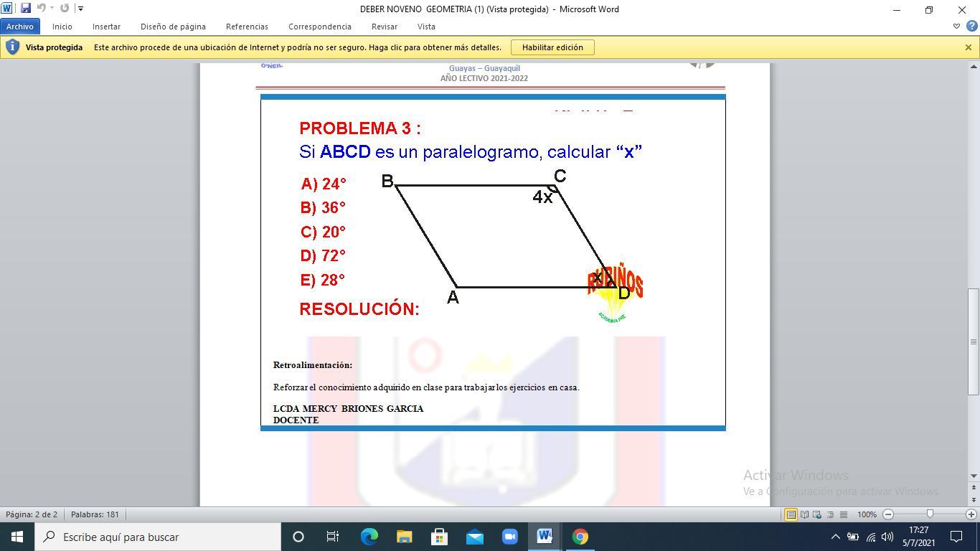Open Google Chrome from the taskbar
Screen dimensions: 980x551
tap(580, 537)
